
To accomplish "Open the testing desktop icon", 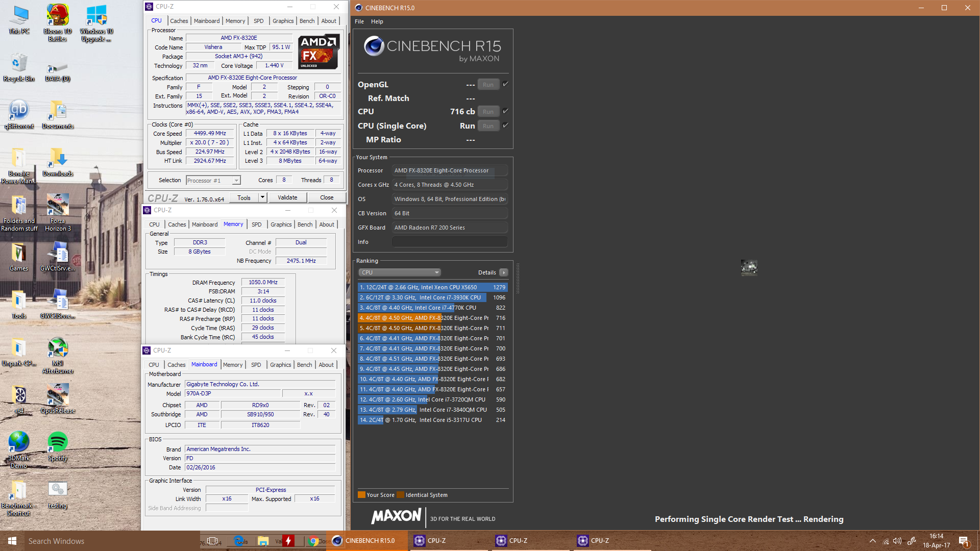I will (x=58, y=493).
